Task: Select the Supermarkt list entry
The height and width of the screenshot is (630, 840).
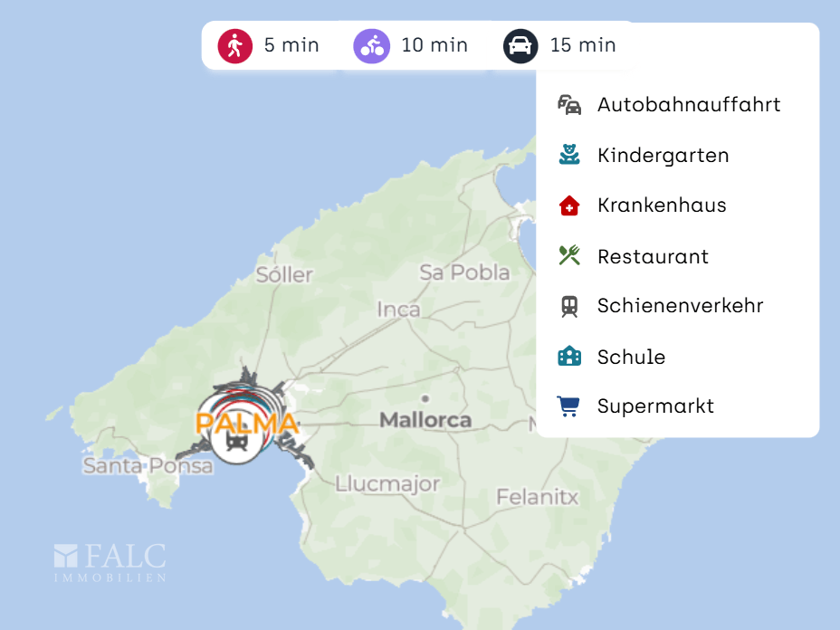Action: click(655, 406)
